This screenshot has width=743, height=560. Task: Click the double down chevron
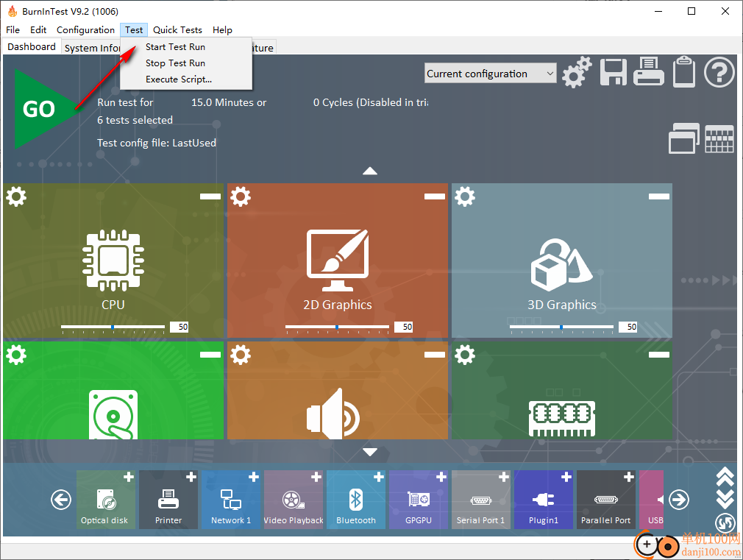click(x=725, y=500)
